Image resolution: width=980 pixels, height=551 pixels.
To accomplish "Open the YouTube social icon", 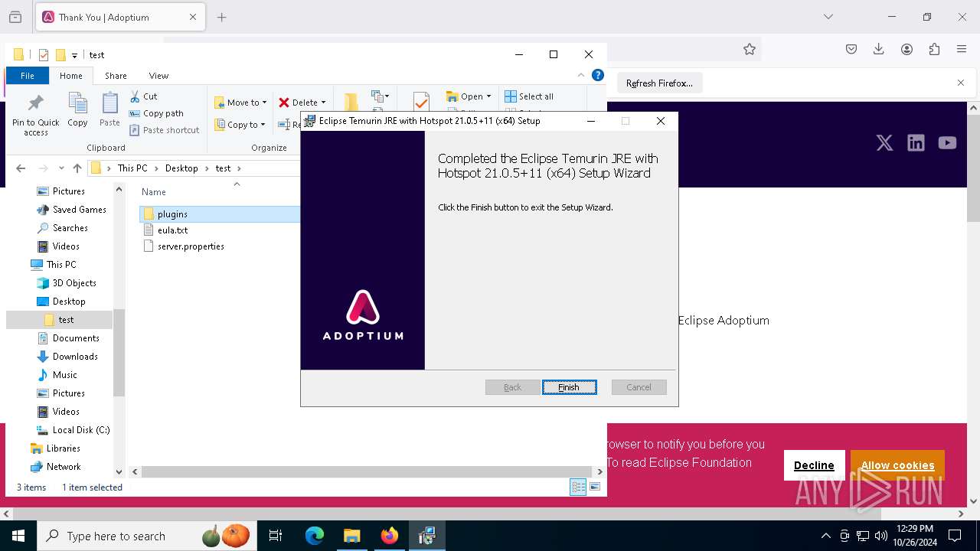I will click(x=947, y=143).
